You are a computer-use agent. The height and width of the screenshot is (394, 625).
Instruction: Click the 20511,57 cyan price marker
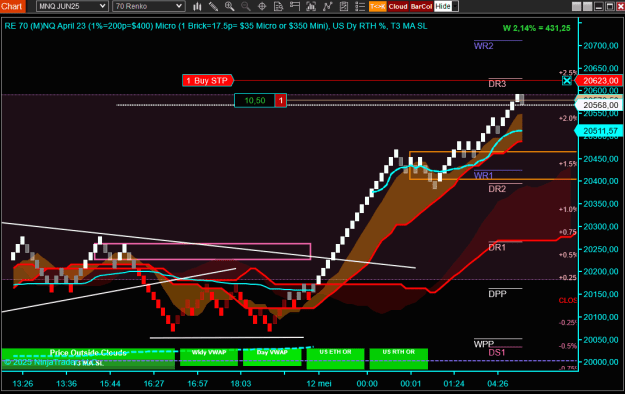point(599,131)
